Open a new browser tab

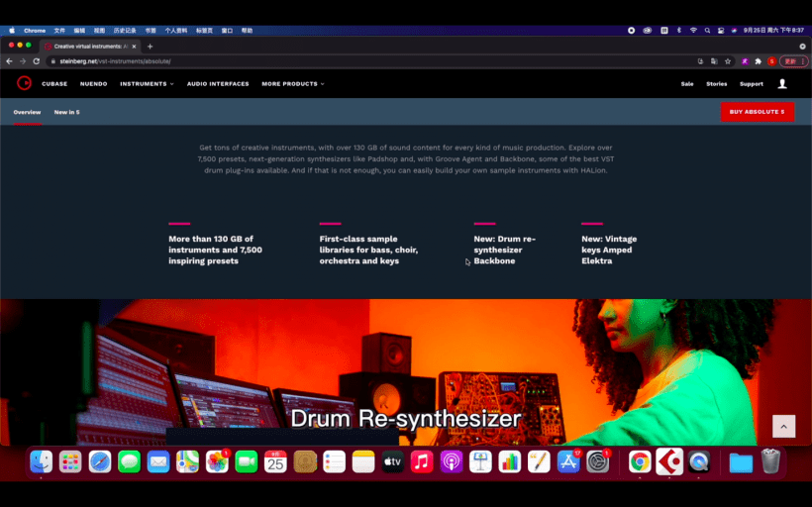[x=151, y=47]
